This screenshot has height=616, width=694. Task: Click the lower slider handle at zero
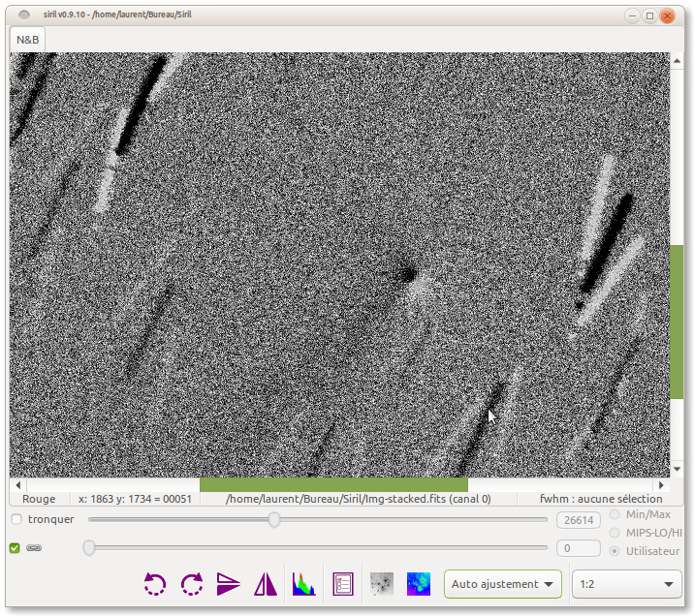click(x=89, y=548)
